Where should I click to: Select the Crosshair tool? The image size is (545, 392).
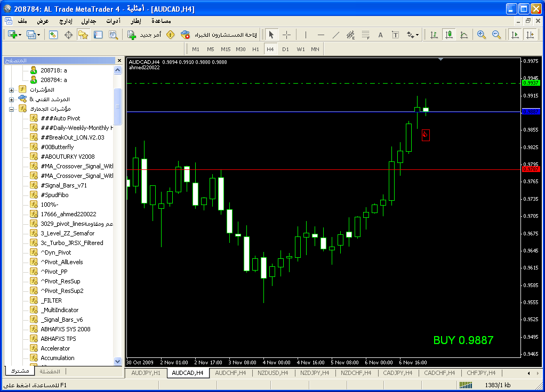point(286,35)
